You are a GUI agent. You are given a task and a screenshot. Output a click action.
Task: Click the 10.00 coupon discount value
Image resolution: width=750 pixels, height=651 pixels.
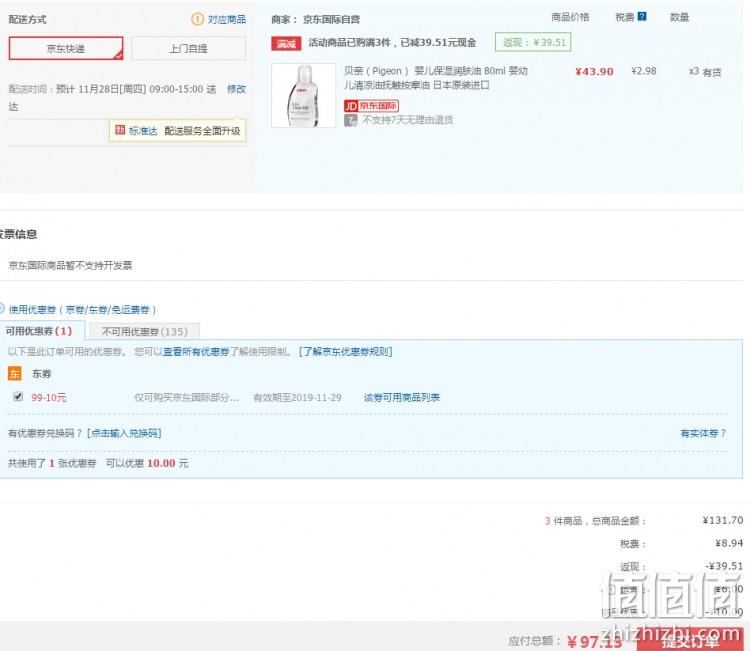tap(161, 463)
